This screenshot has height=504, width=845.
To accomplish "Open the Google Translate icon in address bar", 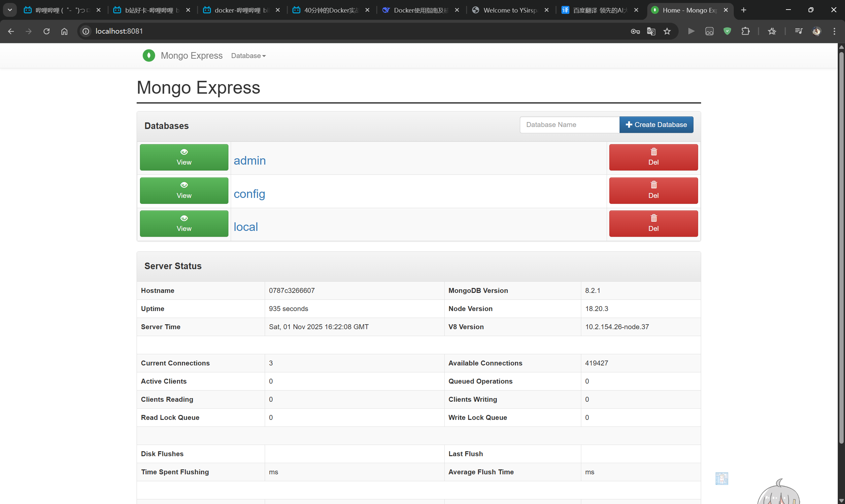I will (x=651, y=31).
